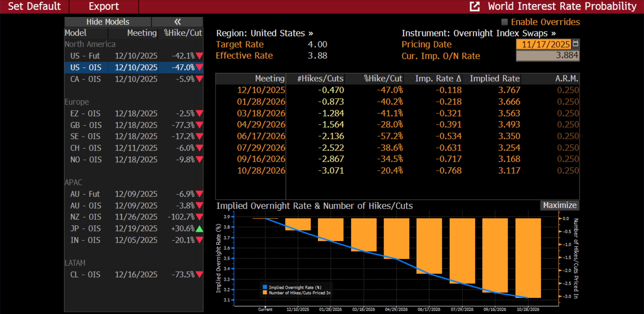Click the Hide Models button
The width and height of the screenshot is (644, 314).
108,22
